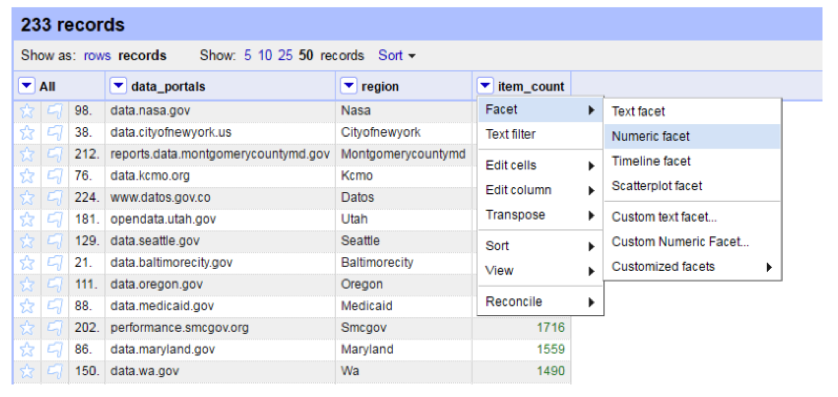Flag the data.medicaid.gov row
This screenshot has width=838, height=397.
(x=55, y=306)
